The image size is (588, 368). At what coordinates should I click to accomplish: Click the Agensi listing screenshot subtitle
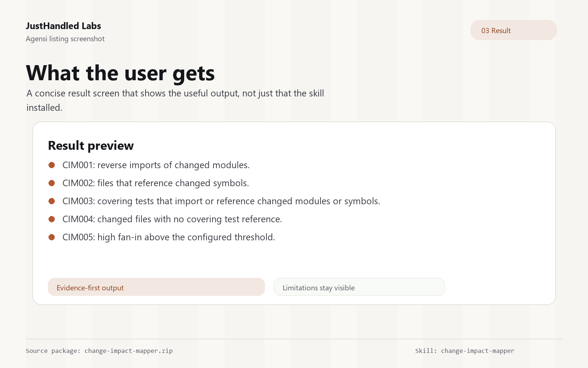[x=65, y=39]
